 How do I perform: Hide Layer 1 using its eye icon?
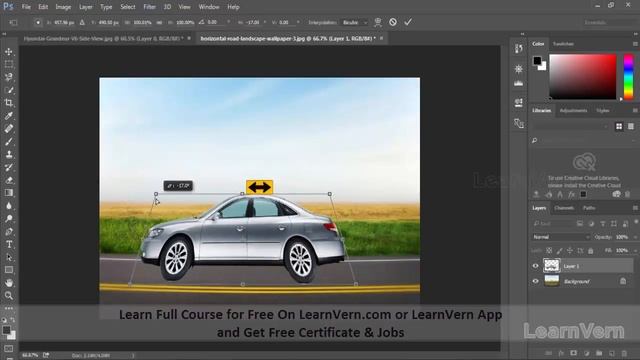(x=536, y=266)
